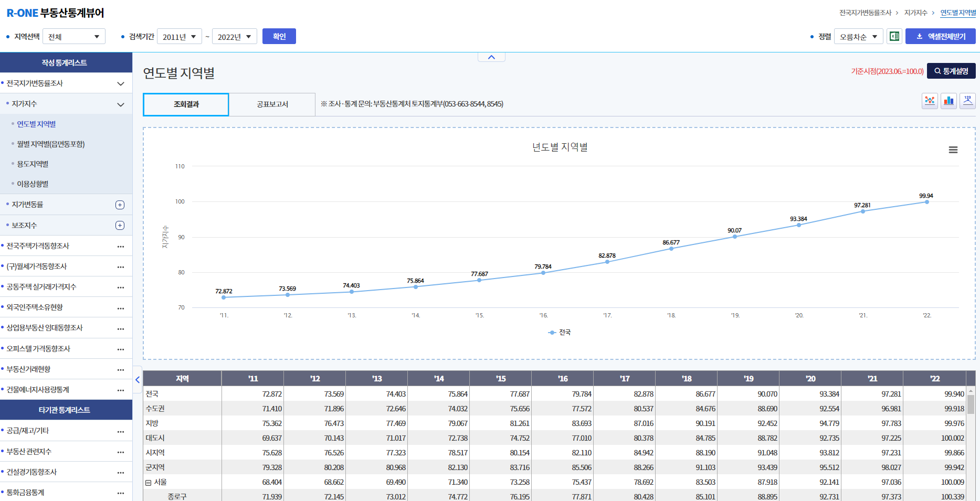
Task: Expand 지가변동률 plus icon
Action: point(120,205)
